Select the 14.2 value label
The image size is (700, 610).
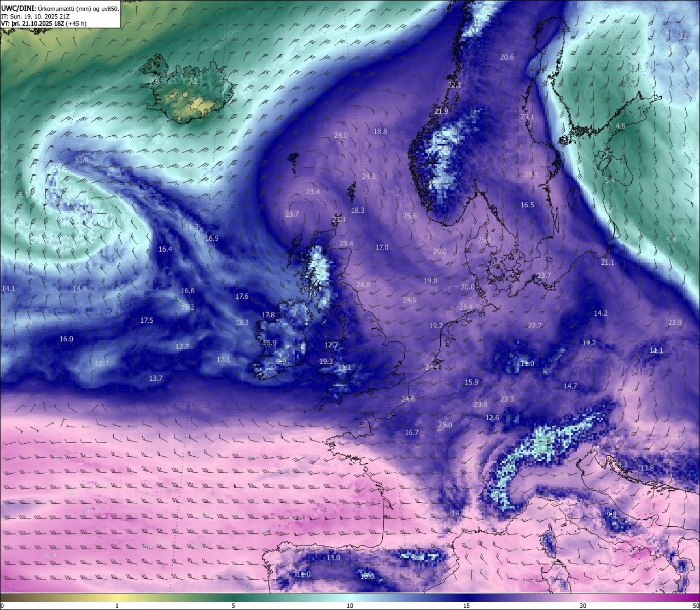600,313
